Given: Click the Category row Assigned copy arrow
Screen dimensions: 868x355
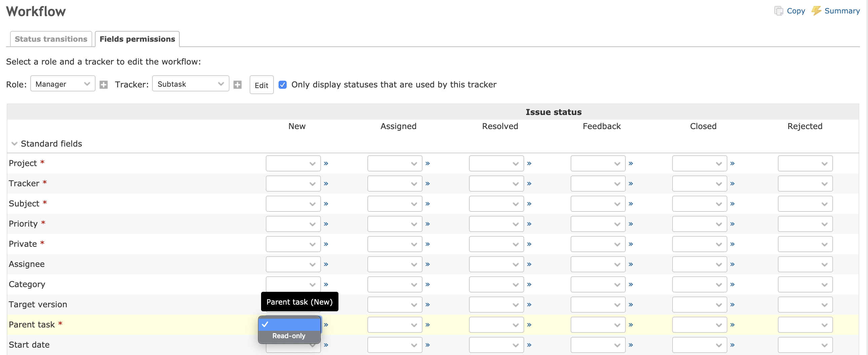Looking at the screenshot, I should click(428, 285).
